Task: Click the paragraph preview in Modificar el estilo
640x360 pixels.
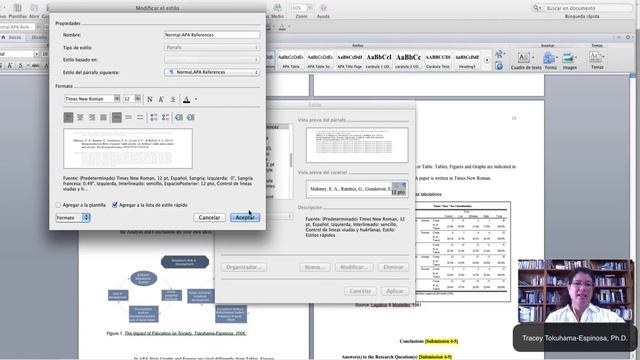Action: point(128,149)
